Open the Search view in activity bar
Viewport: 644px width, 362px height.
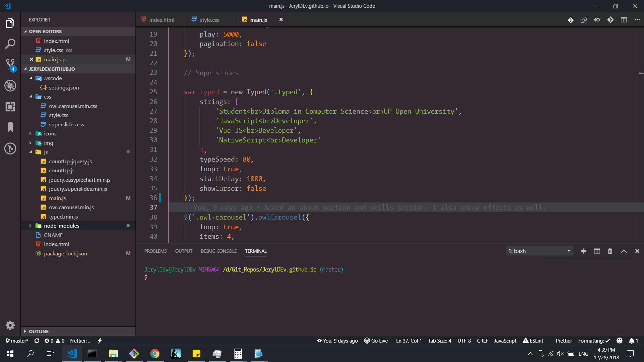(x=10, y=44)
